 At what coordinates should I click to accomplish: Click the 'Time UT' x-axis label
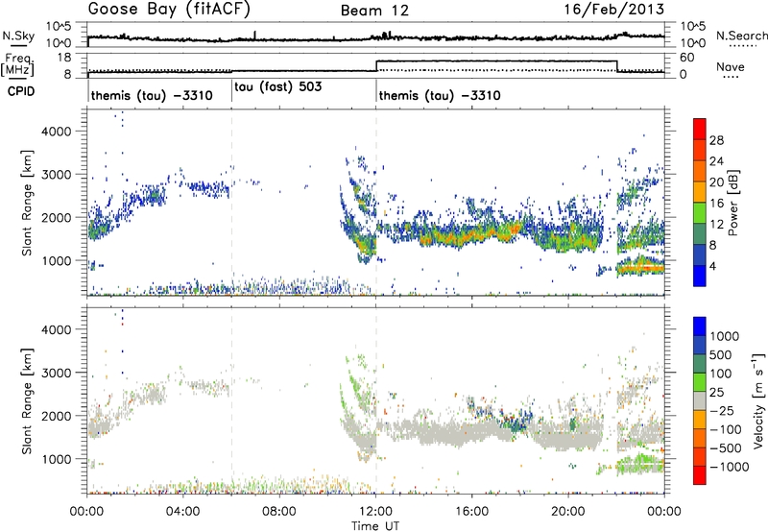click(375, 525)
